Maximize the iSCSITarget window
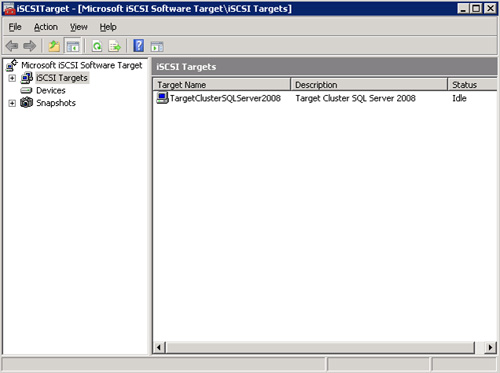This screenshot has height=373, width=500. tap(476, 8)
